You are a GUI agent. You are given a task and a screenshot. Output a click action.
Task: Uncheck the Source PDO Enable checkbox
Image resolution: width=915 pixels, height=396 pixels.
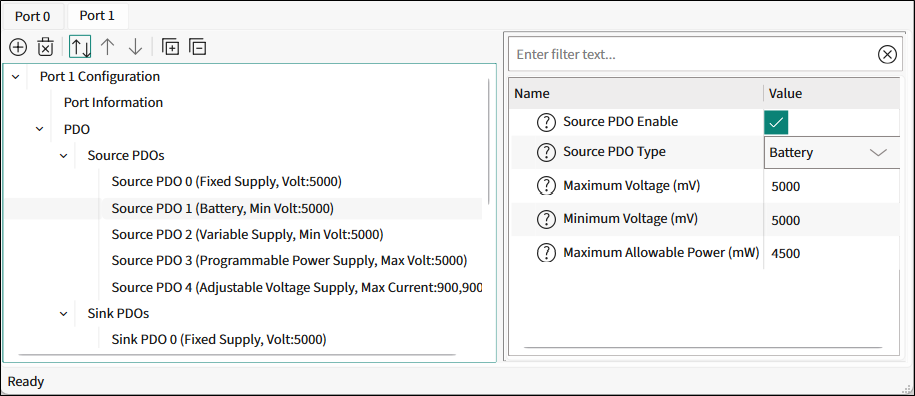pyautogui.click(x=776, y=122)
